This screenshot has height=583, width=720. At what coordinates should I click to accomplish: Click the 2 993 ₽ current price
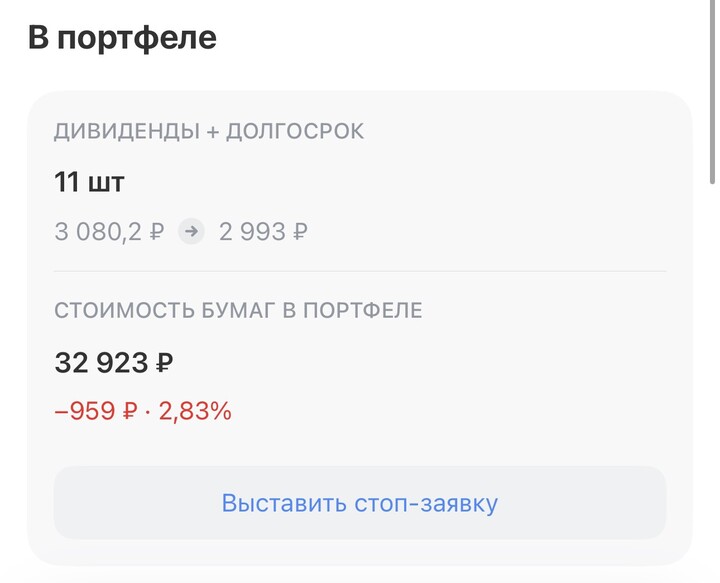263,232
